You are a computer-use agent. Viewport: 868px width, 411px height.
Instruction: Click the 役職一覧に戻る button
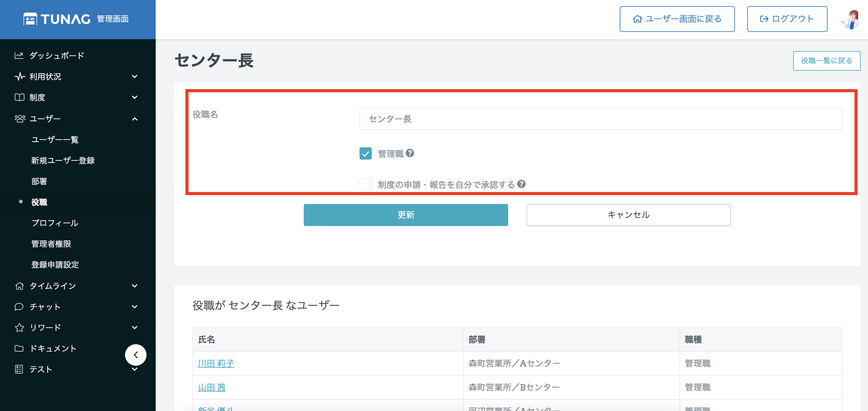[827, 61]
